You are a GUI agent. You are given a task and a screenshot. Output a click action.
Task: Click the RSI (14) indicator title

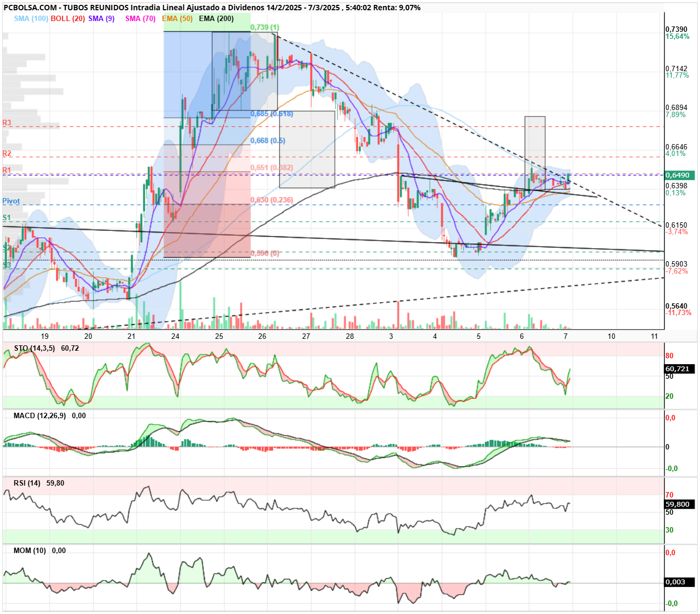(x=27, y=483)
